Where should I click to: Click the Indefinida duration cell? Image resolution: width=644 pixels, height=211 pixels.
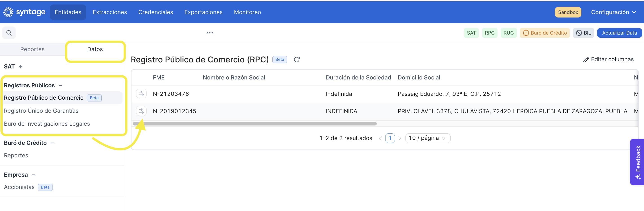[339, 94]
